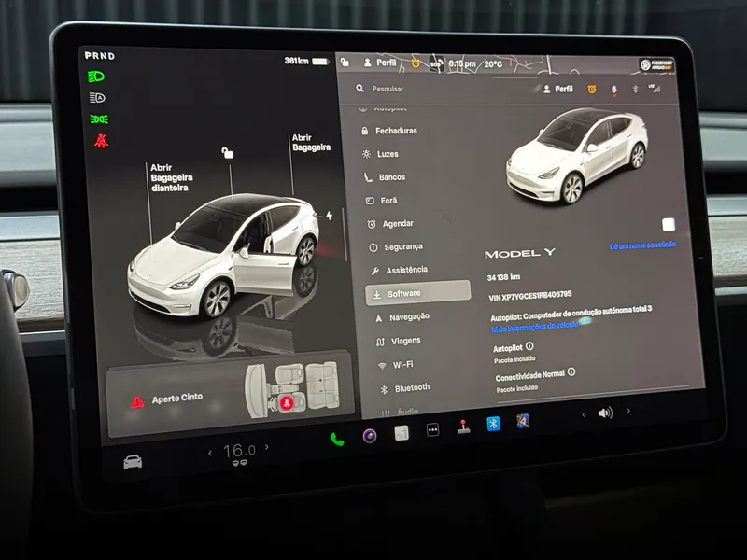This screenshot has height=560, width=747.
Task: Tap Abrir Bagageira dianteira to open frunk
Action: (x=171, y=177)
